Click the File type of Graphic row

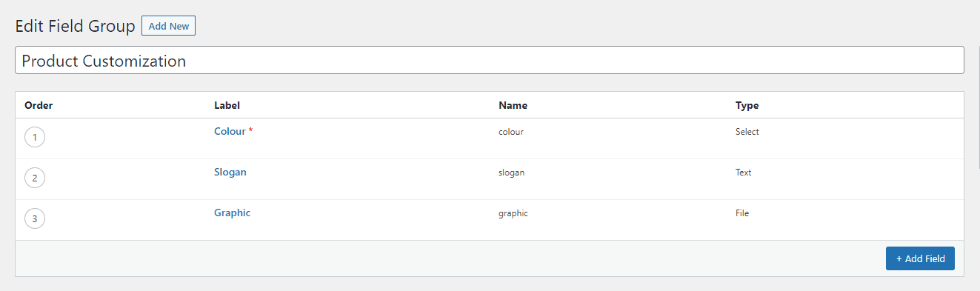coord(742,213)
